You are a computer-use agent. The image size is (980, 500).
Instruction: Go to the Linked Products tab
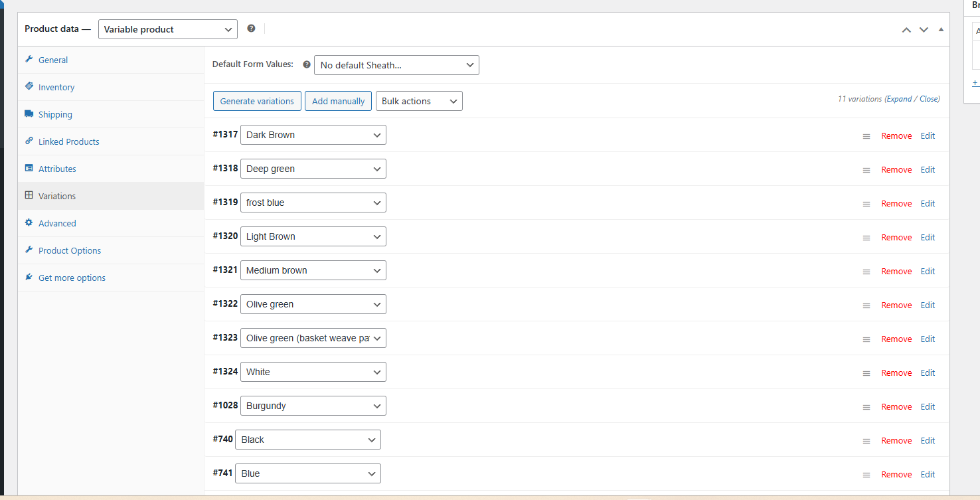coord(68,141)
